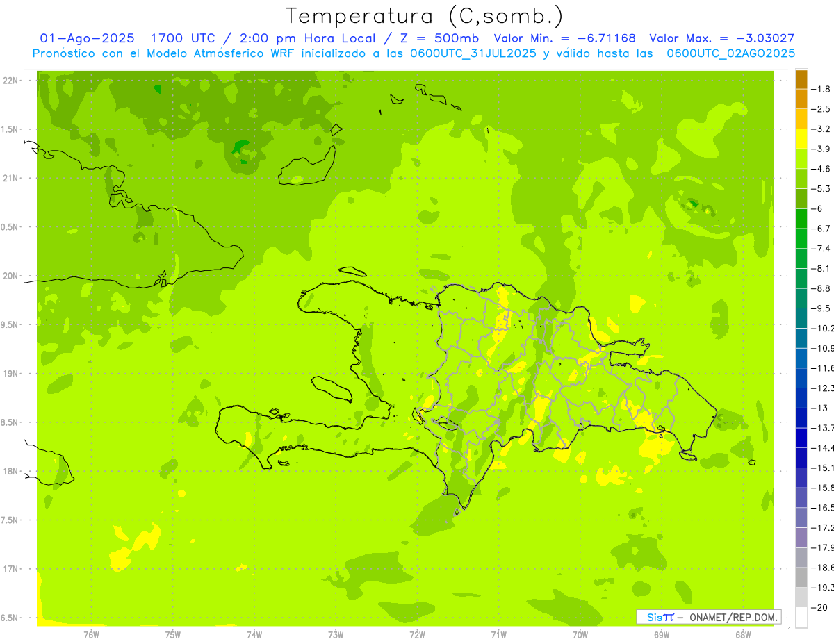Click the "22N" latitude label
The width and height of the screenshot is (834, 644).
coord(11,81)
